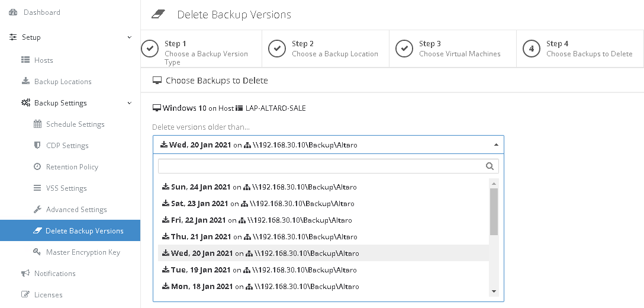The height and width of the screenshot is (308, 644).
Task: Click the Hosts server icon
Action: tap(25, 60)
